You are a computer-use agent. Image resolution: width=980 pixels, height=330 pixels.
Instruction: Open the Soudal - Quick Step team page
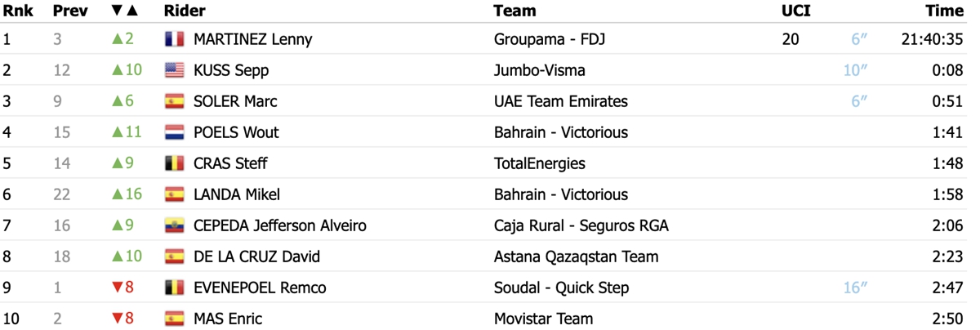562,288
